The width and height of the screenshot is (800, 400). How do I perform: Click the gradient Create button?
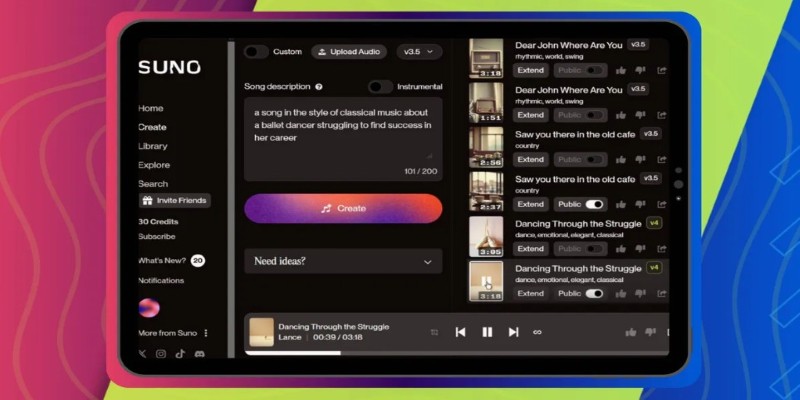point(343,208)
